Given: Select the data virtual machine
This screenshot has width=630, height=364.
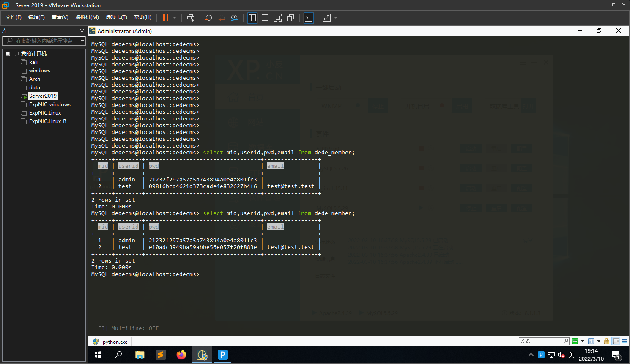Looking at the screenshot, I should [x=35, y=88].
